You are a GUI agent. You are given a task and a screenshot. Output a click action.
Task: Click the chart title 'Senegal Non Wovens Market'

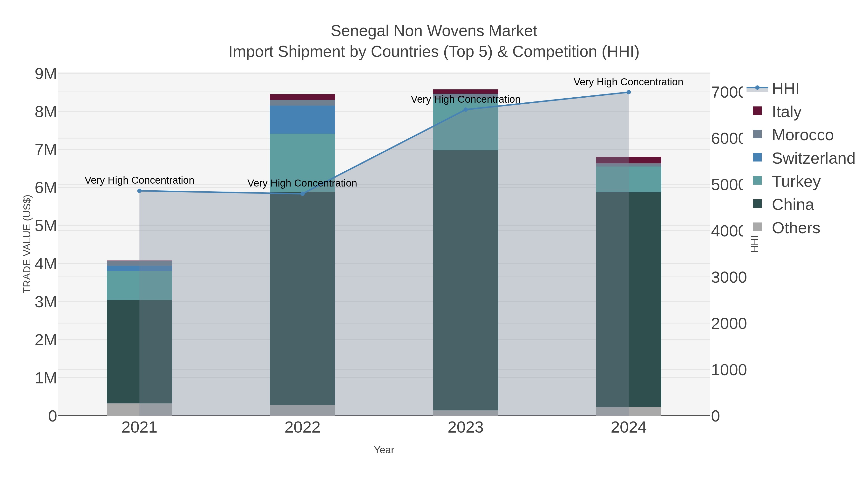(434, 31)
